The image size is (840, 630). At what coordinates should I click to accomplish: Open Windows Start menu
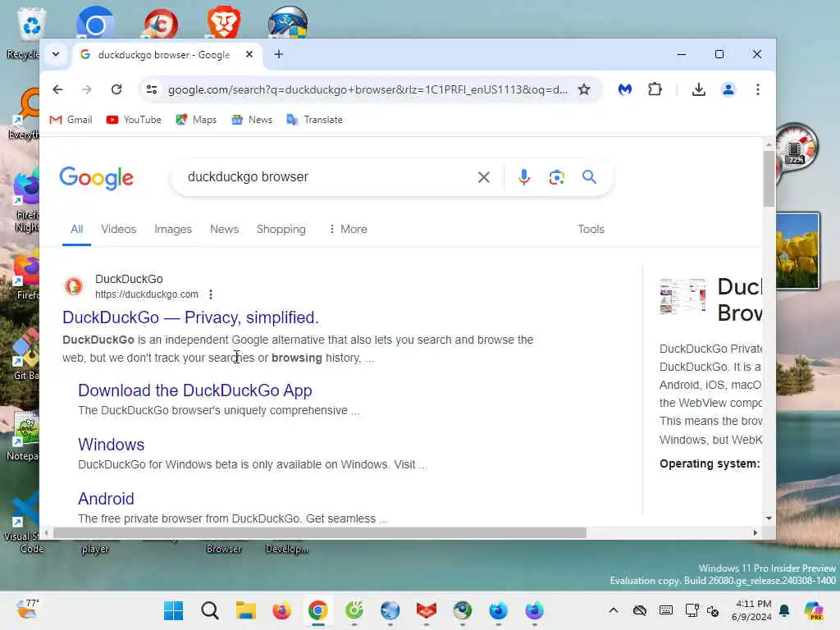pyautogui.click(x=173, y=610)
